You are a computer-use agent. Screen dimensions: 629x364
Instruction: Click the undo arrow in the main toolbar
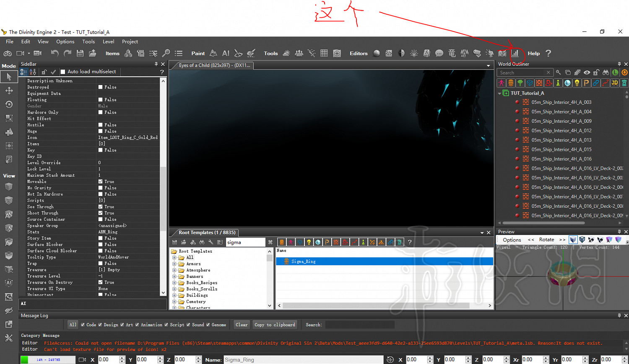pyautogui.click(x=55, y=53)
